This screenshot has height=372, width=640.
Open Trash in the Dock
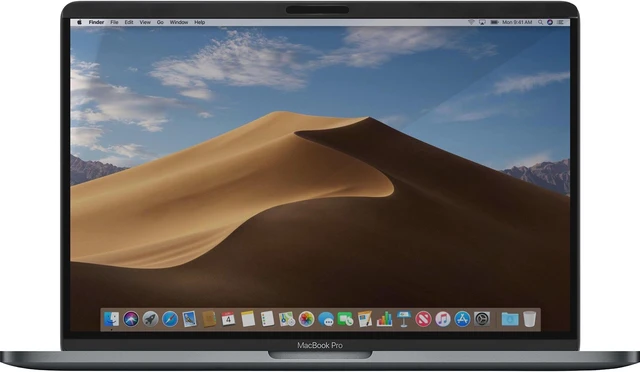(x=529, y=319)
